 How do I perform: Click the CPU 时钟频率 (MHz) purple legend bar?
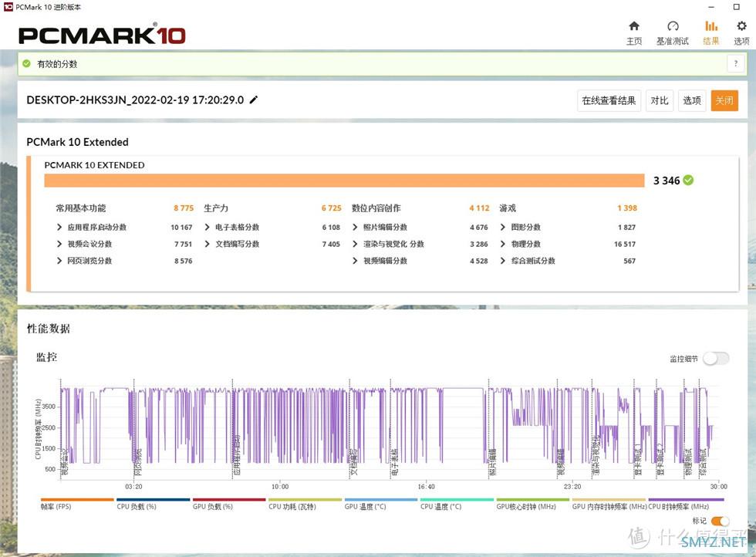pos(686,500)
